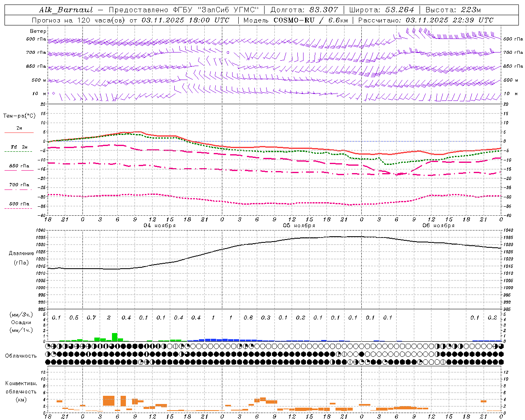Click the COSMO-RU model name in header
The height and width of the screenshot is (420, 525).
pos(291,20)
